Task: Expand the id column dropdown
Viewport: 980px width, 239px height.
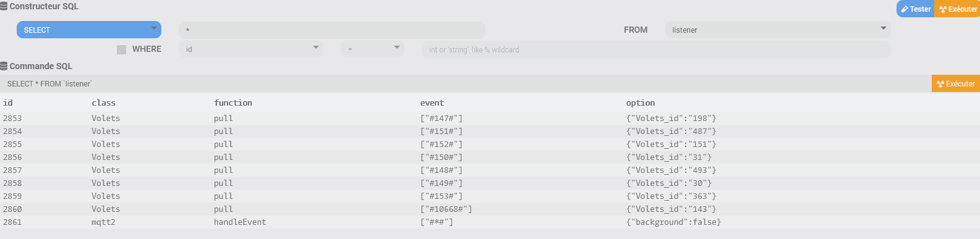Action: [x=251, y=49]
